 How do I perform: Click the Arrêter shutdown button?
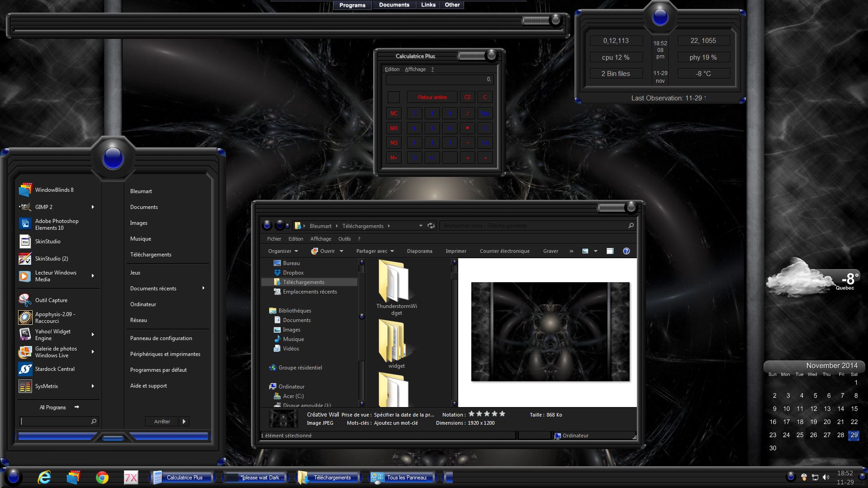pos(162,422)
